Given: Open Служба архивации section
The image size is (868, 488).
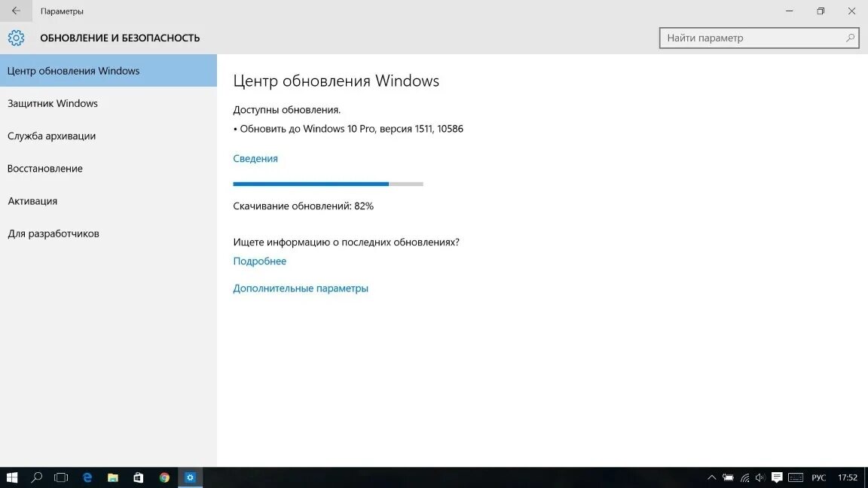Looking at the screenshot, I should coord(108,136).
